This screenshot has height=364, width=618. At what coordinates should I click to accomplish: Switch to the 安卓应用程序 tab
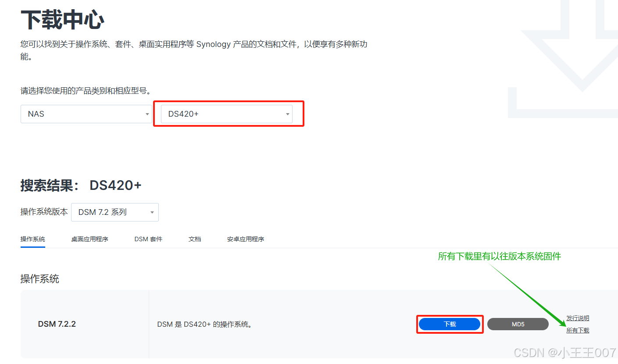point(246,239)
